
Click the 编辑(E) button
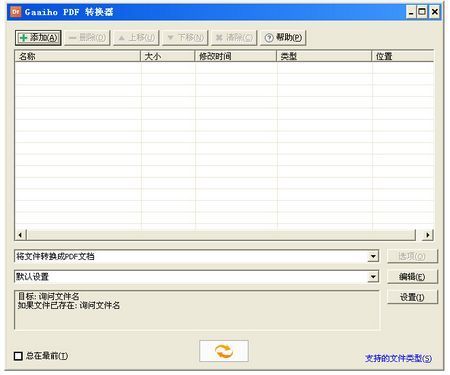412,277
